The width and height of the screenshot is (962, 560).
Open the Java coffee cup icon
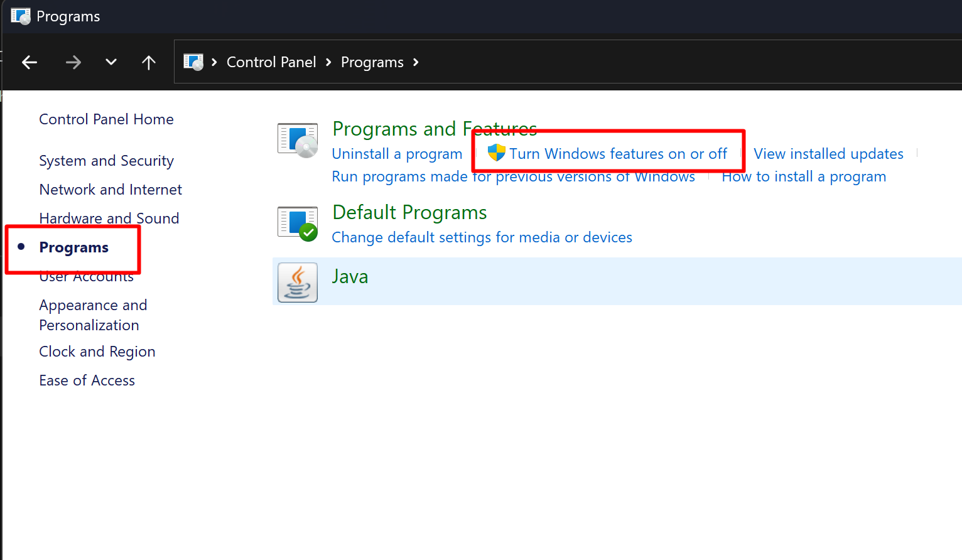[x=298, y=283]
